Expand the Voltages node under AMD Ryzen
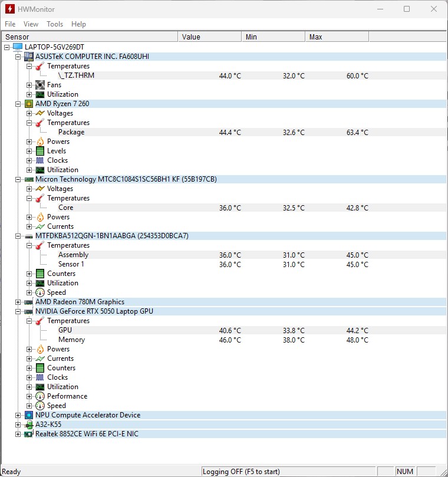This screenshot has height=477, width=448. click(x=29, y=113)
